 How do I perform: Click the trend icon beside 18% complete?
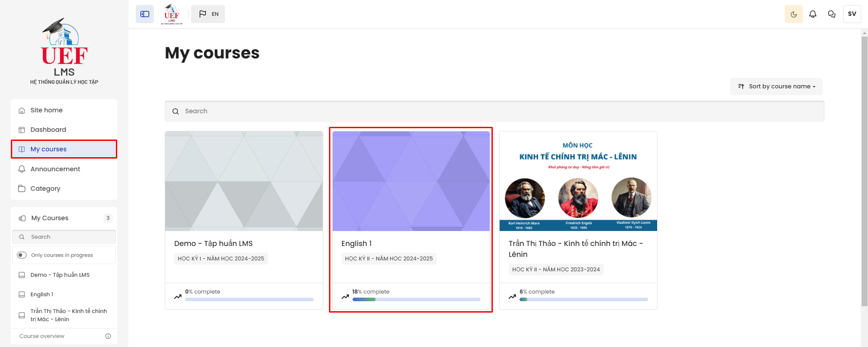(345, 297)
